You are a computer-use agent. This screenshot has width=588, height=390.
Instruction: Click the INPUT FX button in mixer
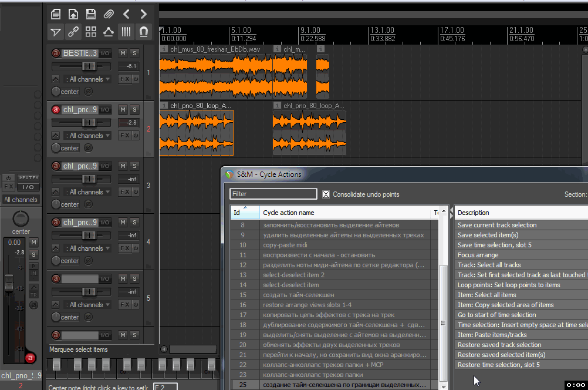(x=28, y=177)
